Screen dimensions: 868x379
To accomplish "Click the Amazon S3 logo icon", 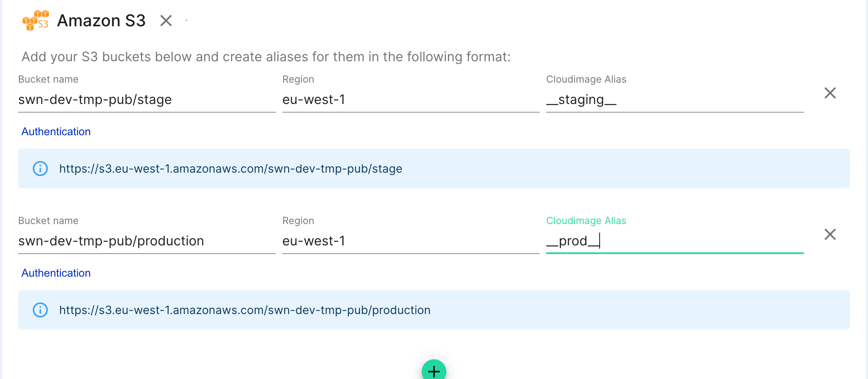I will [x=36, y=21].
